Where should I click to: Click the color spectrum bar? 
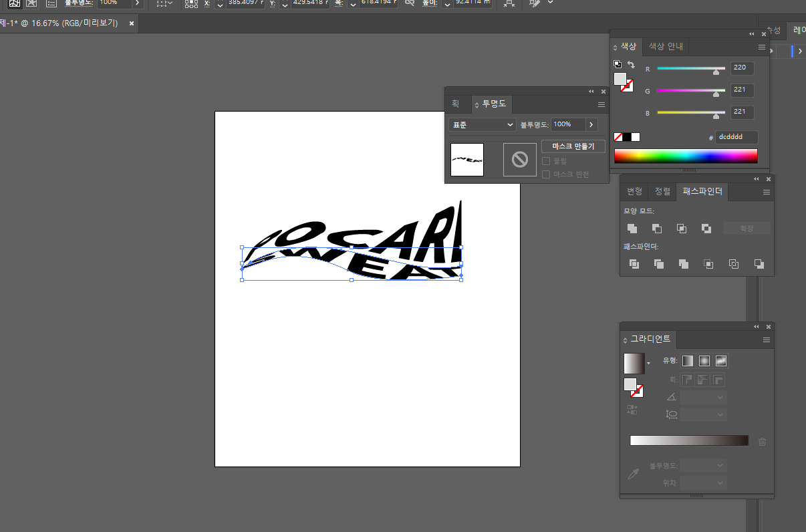click(686, 156)
